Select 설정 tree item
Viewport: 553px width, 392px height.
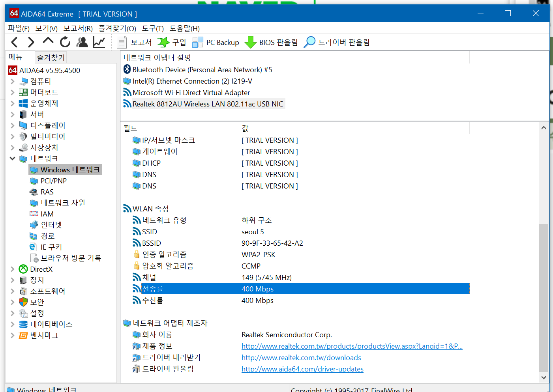(x=32, y=313)
